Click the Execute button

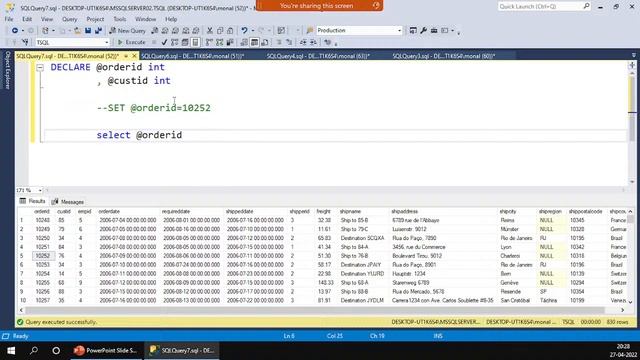click(131, 42)
